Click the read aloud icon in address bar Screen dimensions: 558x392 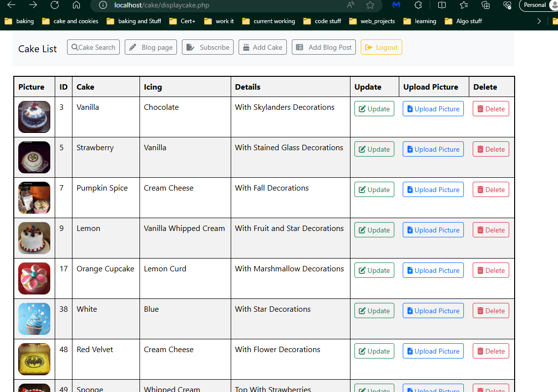point(350,5)
